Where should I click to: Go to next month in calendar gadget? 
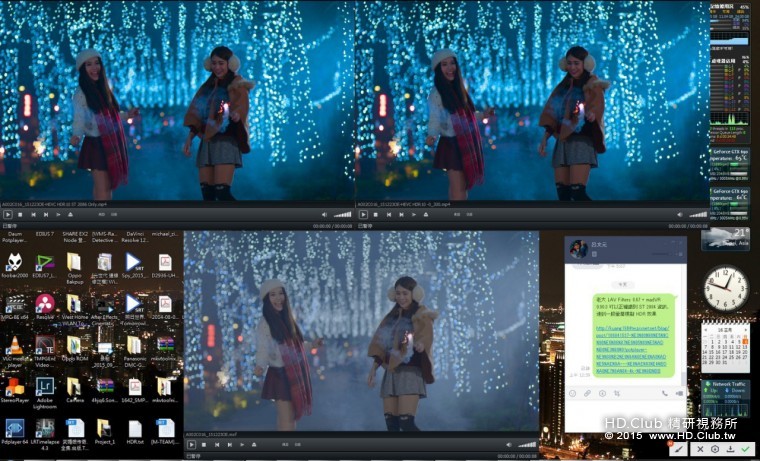(745, 328)
